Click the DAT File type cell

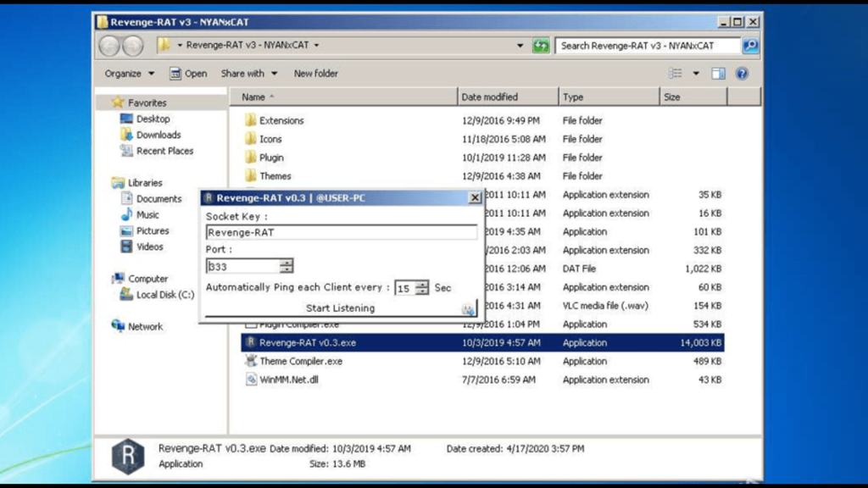(x=580, y=269)
